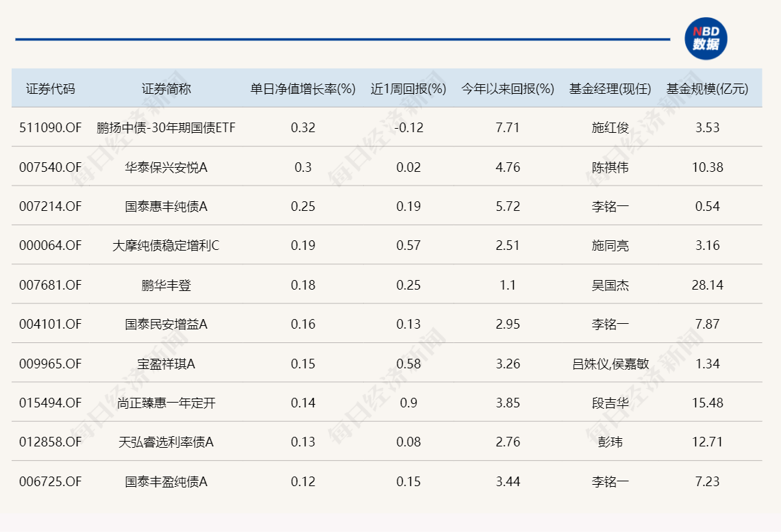Click the 单日净值增长率(%) column header

point(303,88)
